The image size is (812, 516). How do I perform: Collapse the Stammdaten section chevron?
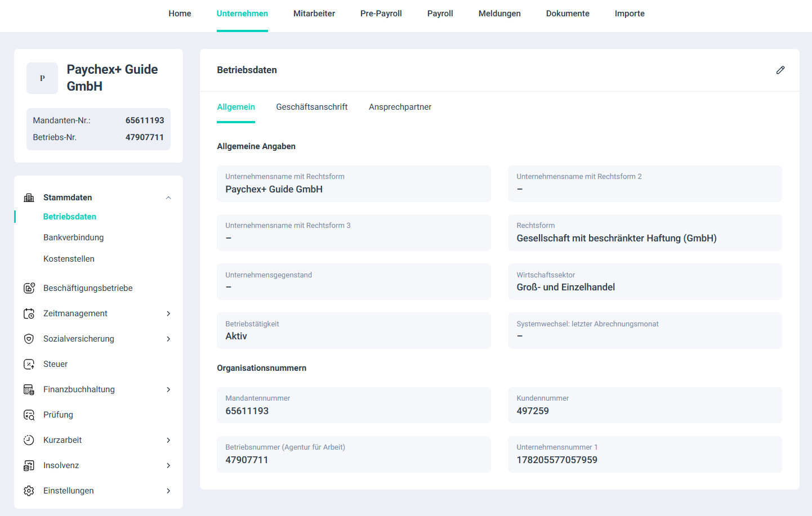[168, 198]
